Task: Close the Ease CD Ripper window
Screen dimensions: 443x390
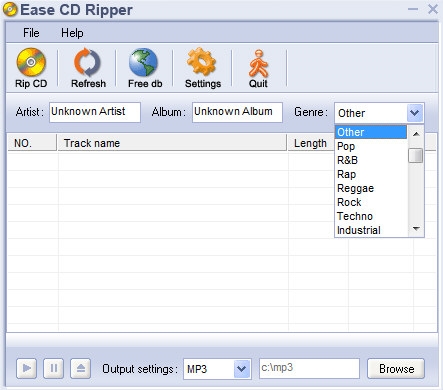Action: click(433, 9)
